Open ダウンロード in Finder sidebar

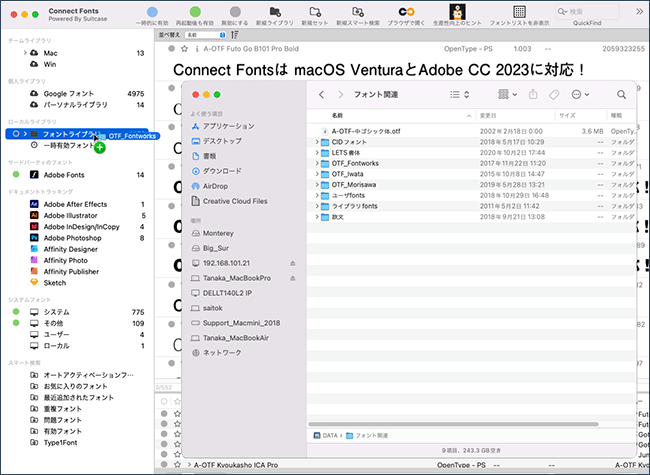coord(222,171)
